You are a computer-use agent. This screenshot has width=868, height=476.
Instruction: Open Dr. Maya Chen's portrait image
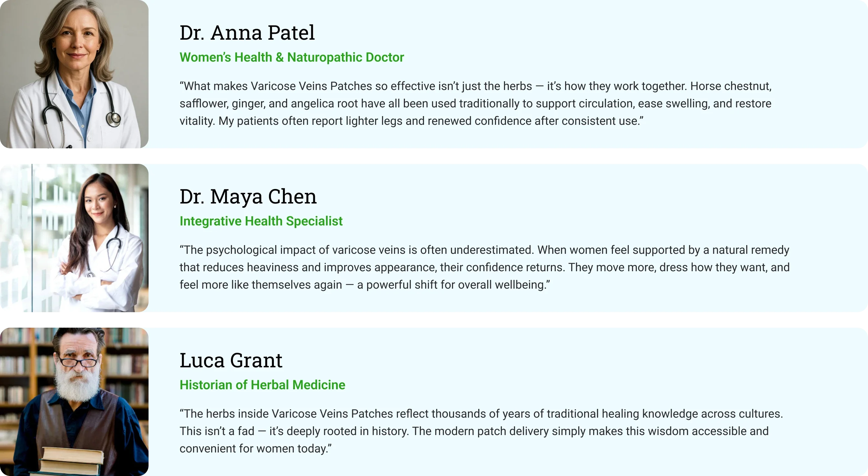coord(74,238)
